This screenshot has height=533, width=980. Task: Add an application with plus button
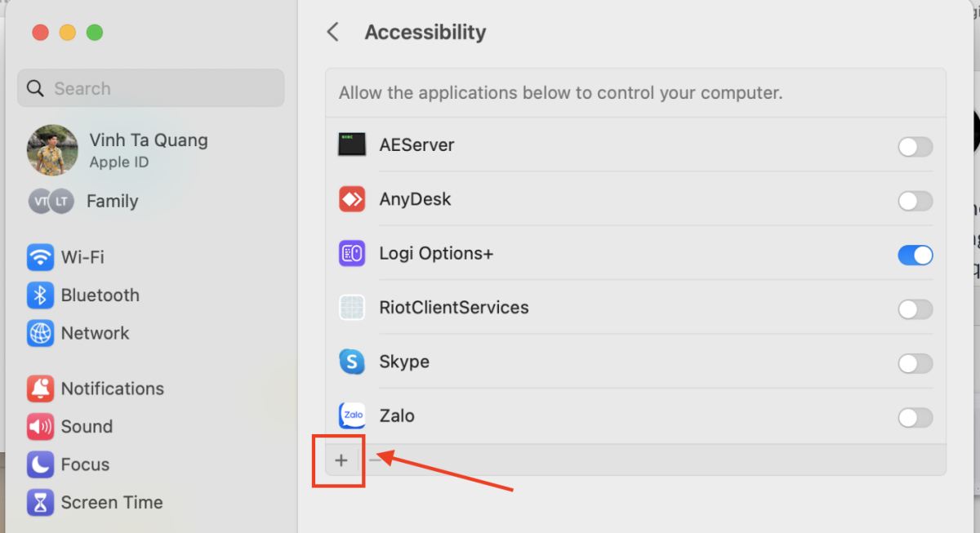point(341,460)
